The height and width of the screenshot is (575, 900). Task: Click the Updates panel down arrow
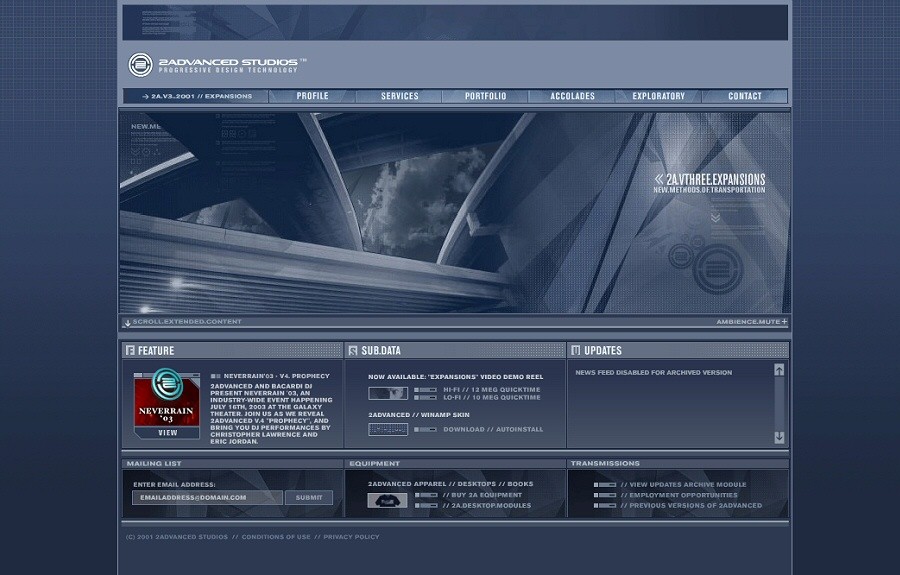[779, 437]
